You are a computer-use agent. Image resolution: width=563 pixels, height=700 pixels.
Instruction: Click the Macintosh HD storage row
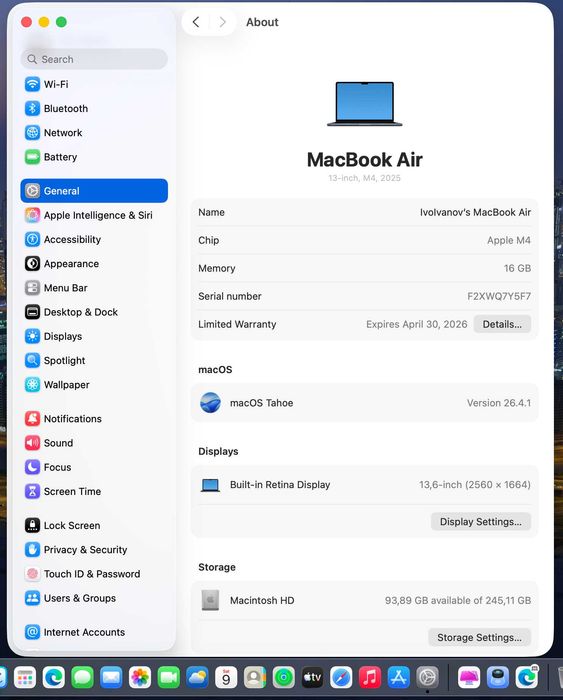[364, 600]
